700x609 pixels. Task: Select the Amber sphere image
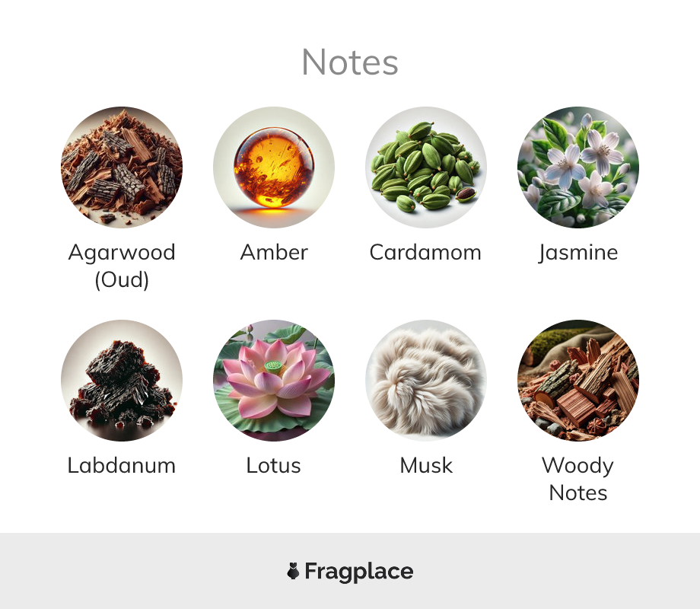click(x=274, y=167)
